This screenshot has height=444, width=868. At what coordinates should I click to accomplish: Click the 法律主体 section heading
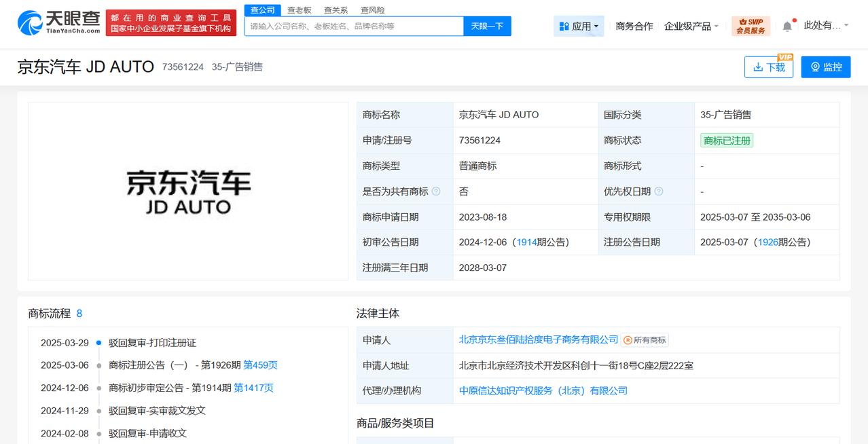378,314
